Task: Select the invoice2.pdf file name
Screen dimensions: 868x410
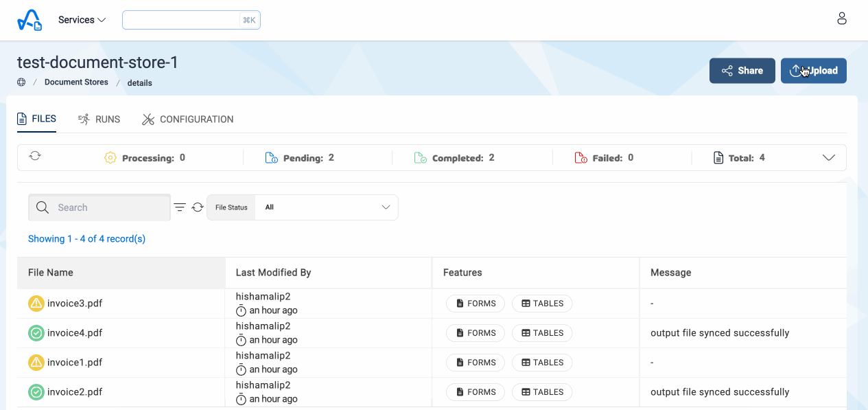Action: pyautogui.click(x=75, y=392)
